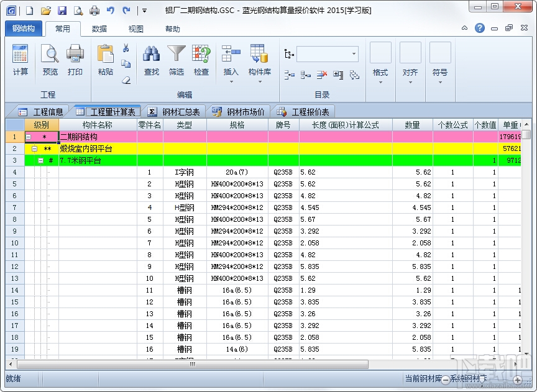Collapse the 煅烧室内钢平台 tree node
This screenshot has height=392, width=537.
click(x=35, y=148)
